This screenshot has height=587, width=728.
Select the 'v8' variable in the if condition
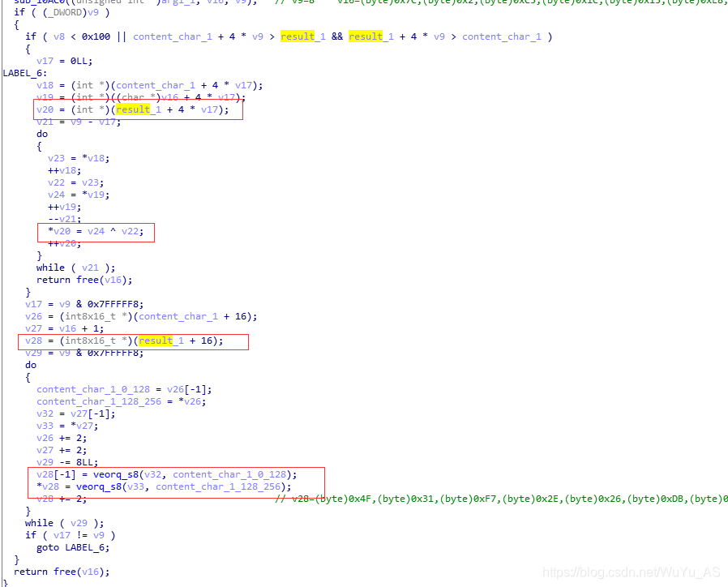[59, 36]
